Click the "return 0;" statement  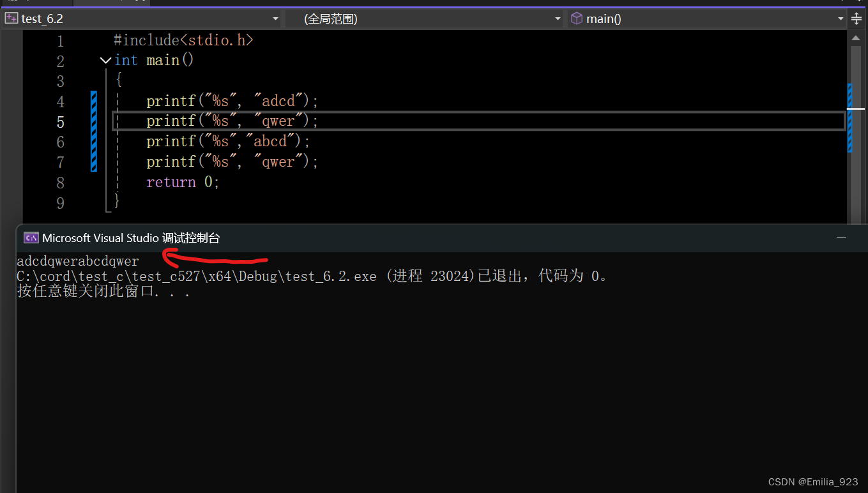click(x=183, y=182)
